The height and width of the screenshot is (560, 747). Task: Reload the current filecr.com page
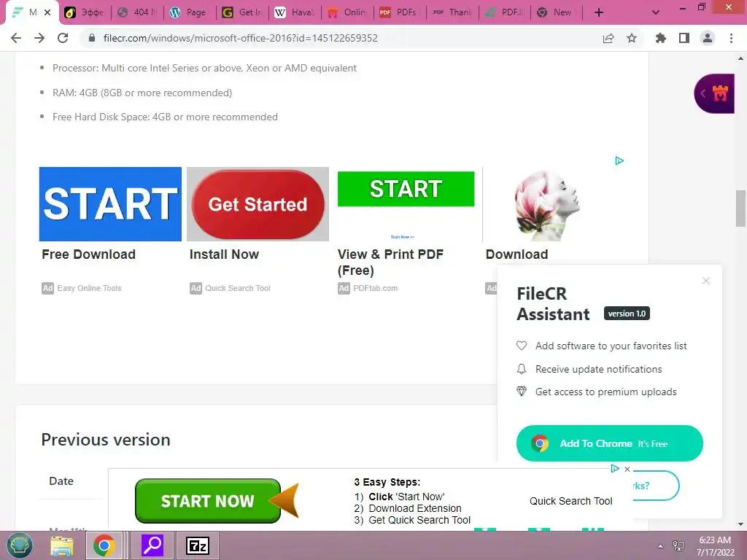[x=63, y=38]
